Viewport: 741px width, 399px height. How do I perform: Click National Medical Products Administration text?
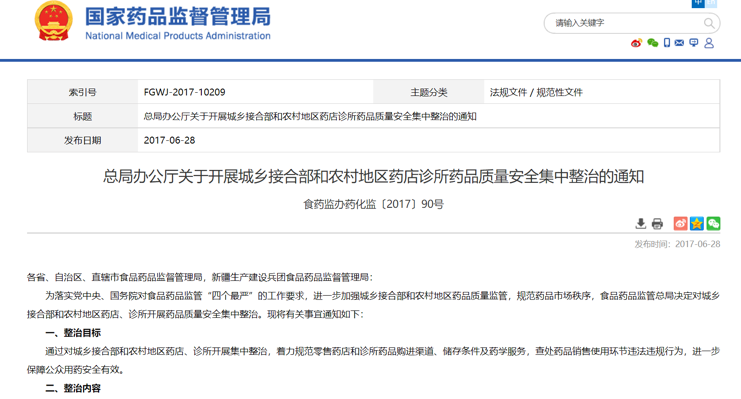click(x=178, y=36)
